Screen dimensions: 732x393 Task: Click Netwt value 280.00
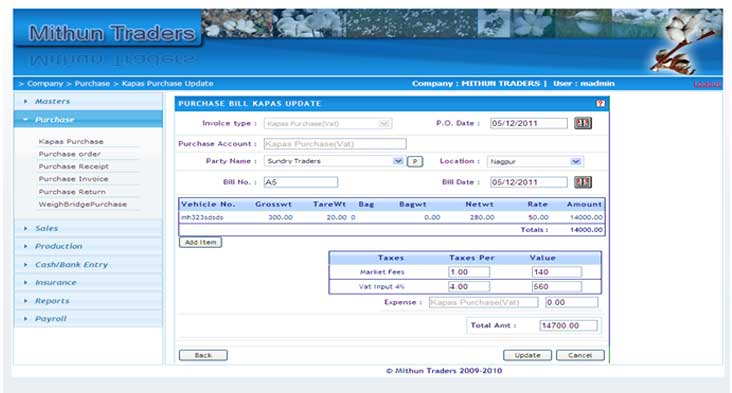tap(482, 218)
